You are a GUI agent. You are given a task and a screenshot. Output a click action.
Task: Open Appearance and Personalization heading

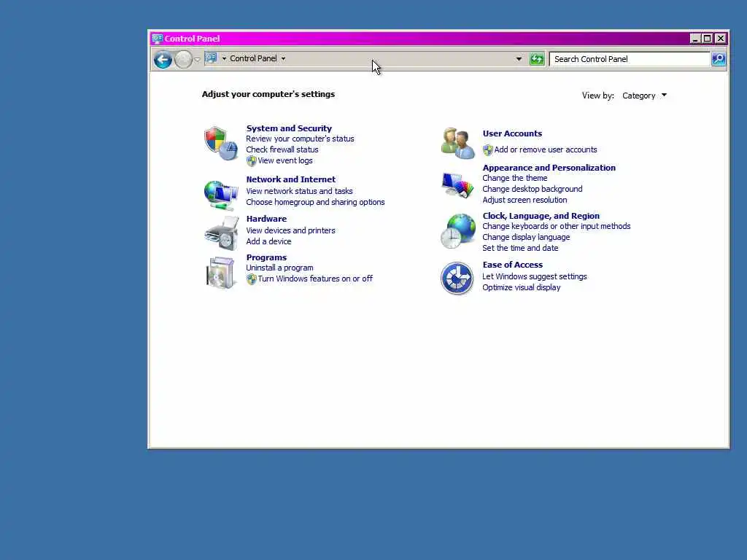549,168
